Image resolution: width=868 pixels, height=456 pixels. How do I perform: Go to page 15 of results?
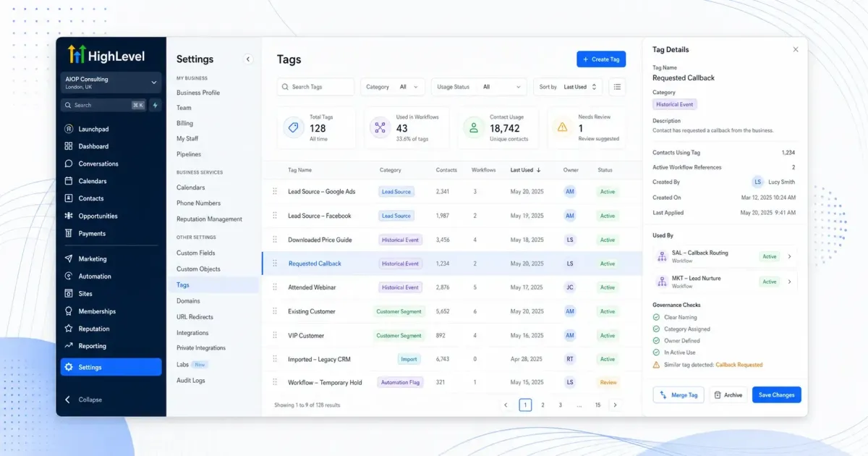click(x=597, y=405)
